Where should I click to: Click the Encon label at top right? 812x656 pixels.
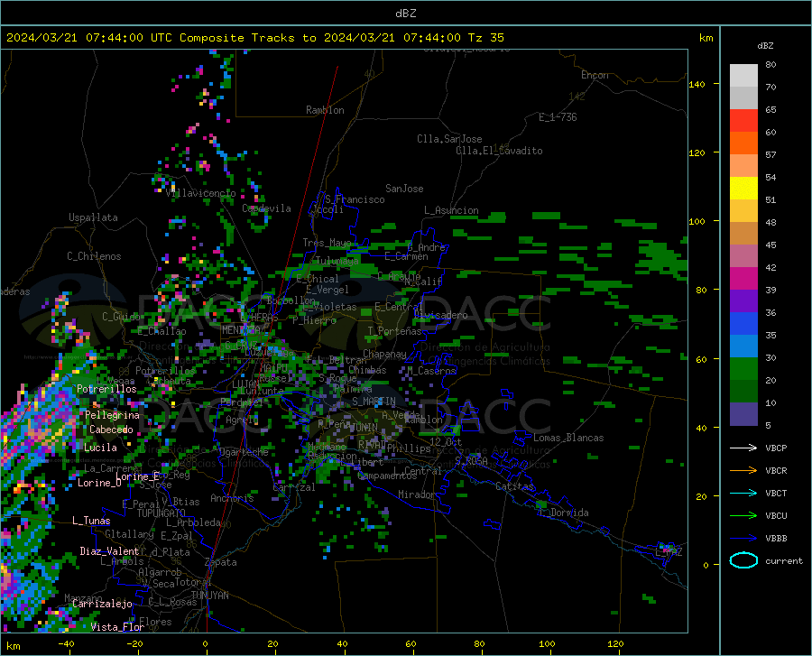click(595, 75)
